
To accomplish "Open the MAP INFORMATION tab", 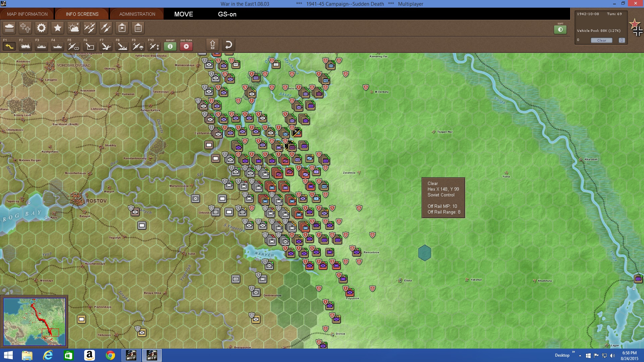I will point(27,14).
